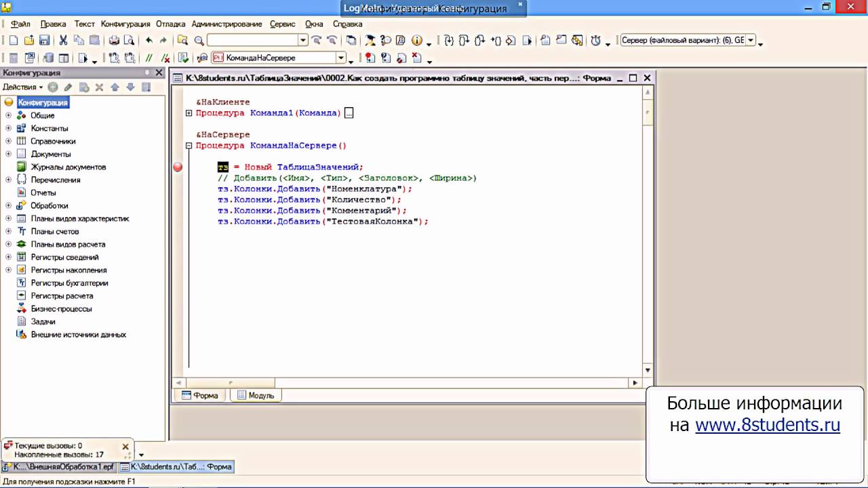
Task: Open the Отладка menu
Action: [170, 24]
